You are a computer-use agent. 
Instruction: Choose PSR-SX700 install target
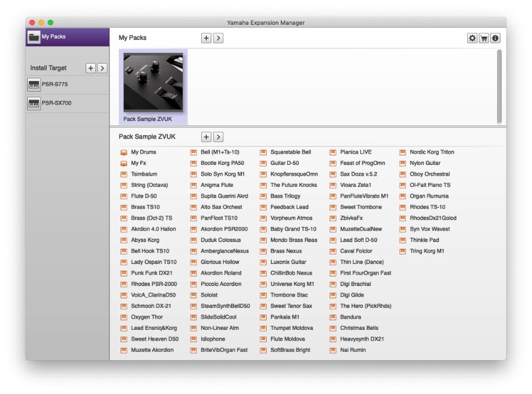pos(68,103)
